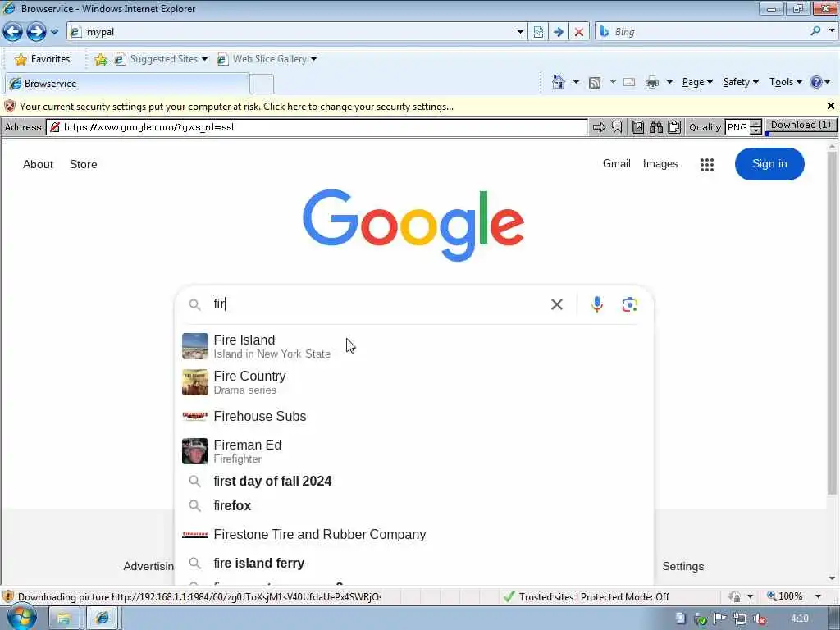Click the Add to Favorites Bar icon
Image resolution: width=840 pixels, height=630 pixels.
(101, 59)
